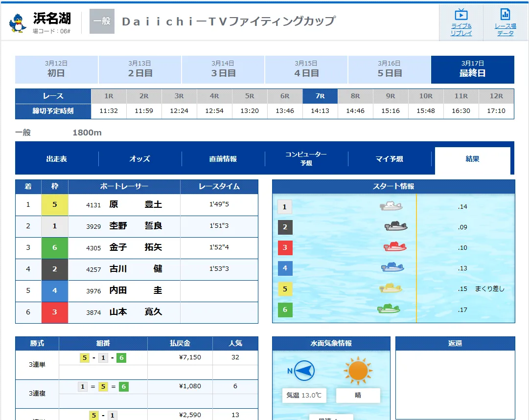Click the black boat icon in lane 2

coord(396,226)
